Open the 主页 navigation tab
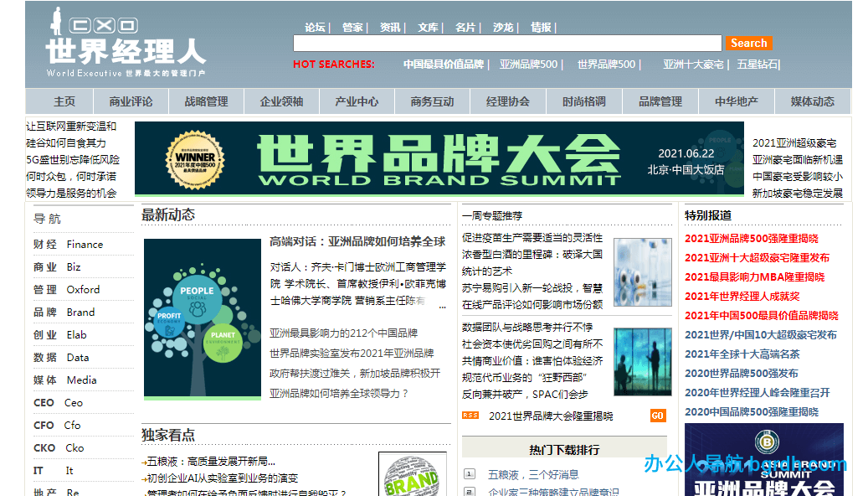The height and width of the screenshot is (496, 868). click(64, 101)
